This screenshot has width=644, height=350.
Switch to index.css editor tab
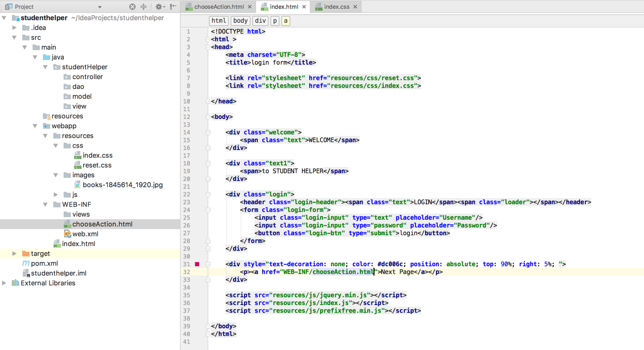click(337, 7)
